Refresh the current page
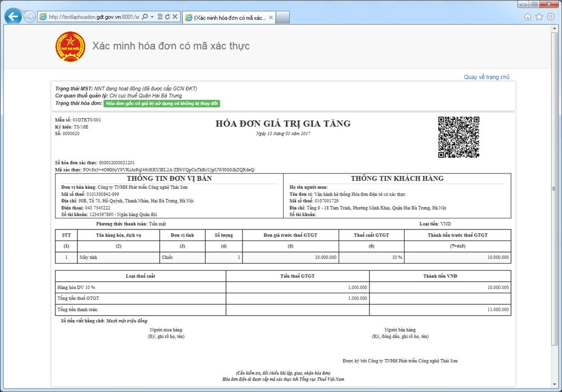Viewport: 562px width, 392px height. (167, 16)
